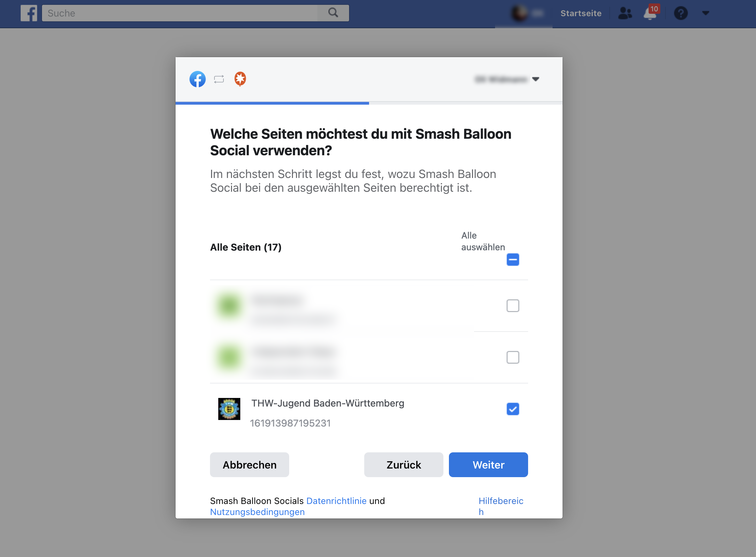
Task: Expand the account arrow in top bar
Action: point(705,13)
